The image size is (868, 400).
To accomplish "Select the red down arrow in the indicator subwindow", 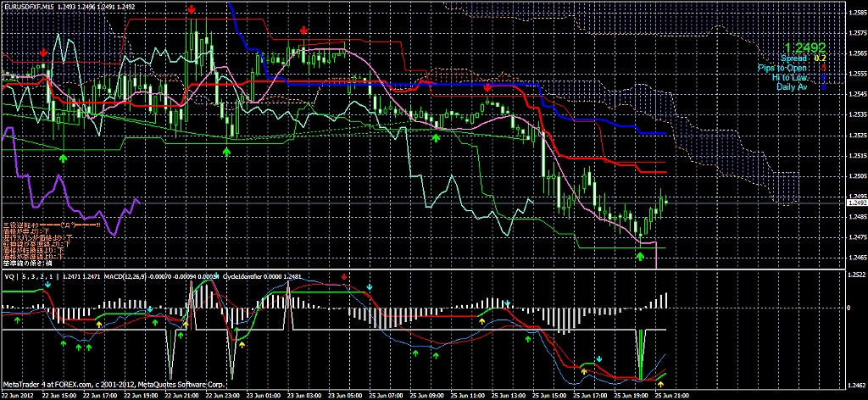I will click(x=343, y=277).
